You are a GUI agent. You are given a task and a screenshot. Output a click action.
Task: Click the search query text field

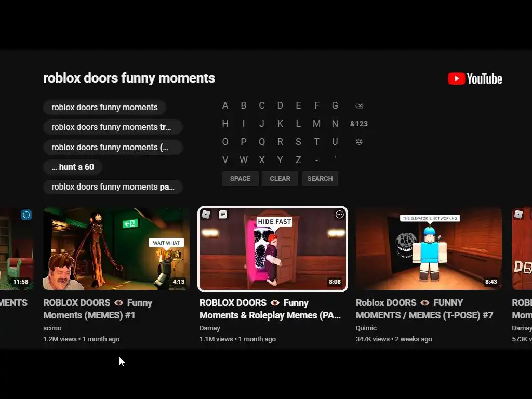click(129, 78)
